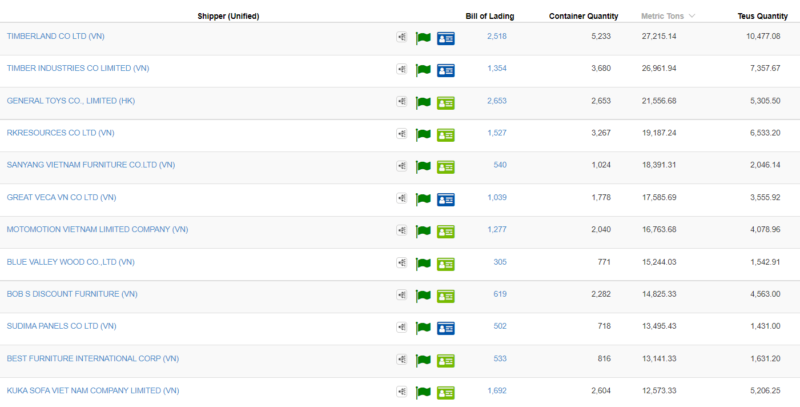This screenshot has width=800, height=407.
Task: Click the green flag icon for Timberland Co Ltd
Action: point(422,38)
